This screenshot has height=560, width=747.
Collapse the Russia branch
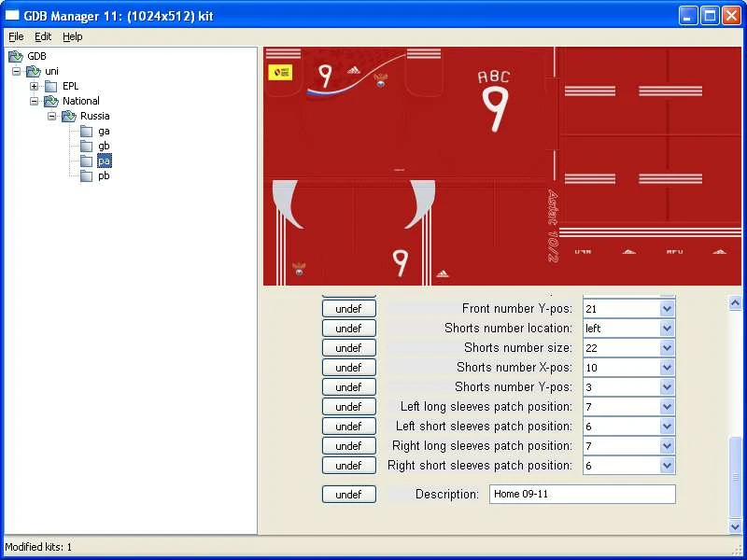pyautogui.click(x=52, y=116)
